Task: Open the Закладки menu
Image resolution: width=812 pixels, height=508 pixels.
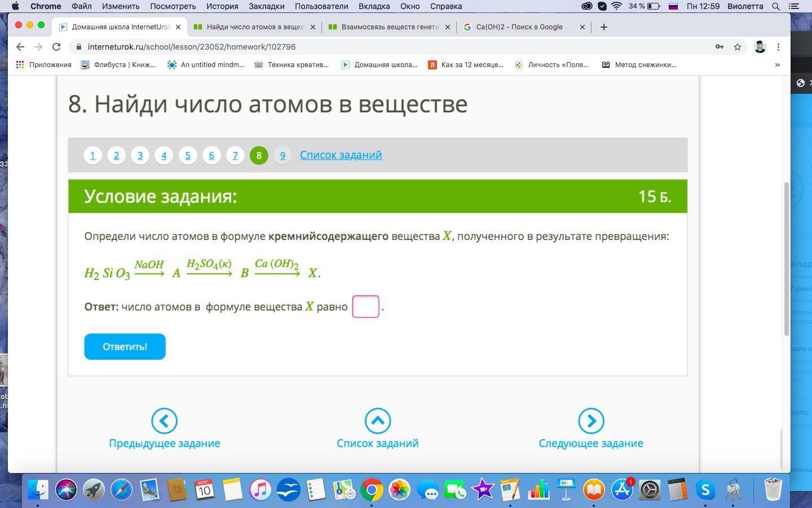Action: tap(267, 6)
